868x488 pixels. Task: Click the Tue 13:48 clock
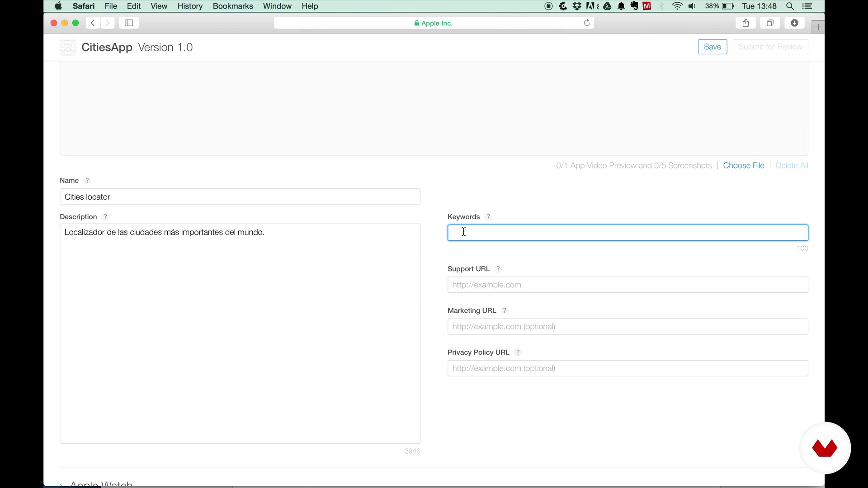(759, 6)
